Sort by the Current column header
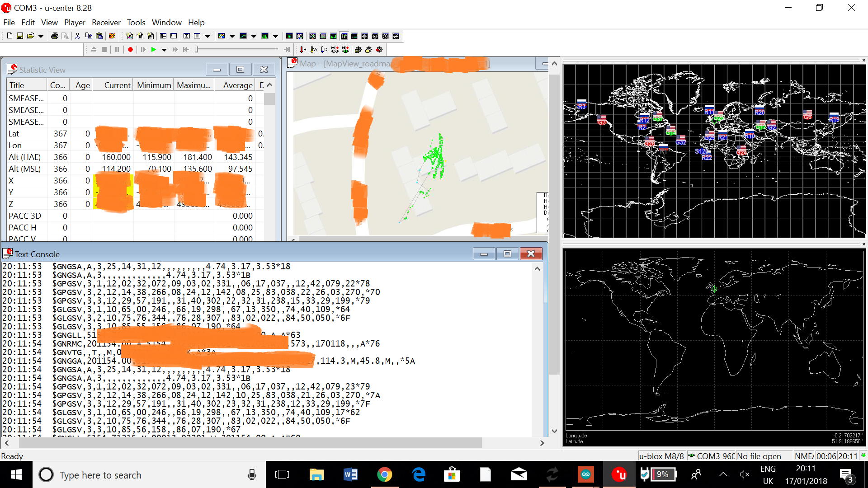 tap(113, 85)
